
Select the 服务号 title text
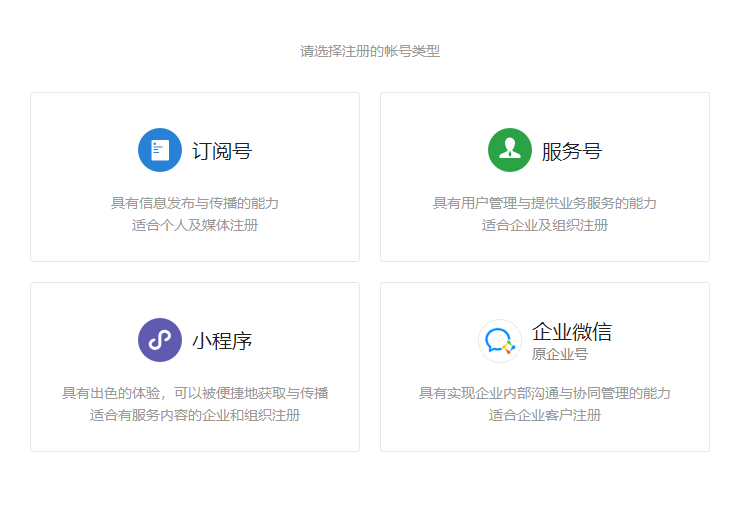pyautogui.click(x=572, y=151)
